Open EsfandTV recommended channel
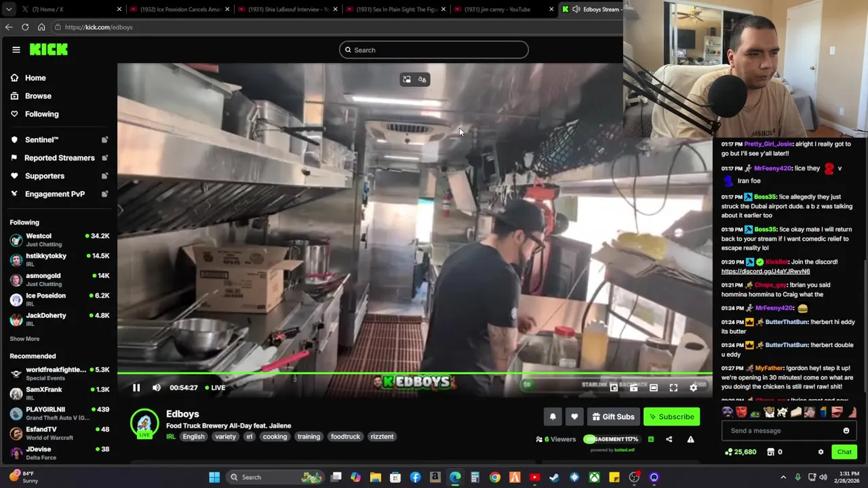 tap(60, 433)
